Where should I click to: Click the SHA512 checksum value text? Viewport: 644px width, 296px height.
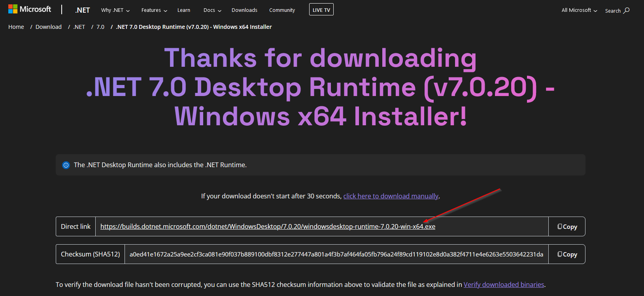(336, 254)
